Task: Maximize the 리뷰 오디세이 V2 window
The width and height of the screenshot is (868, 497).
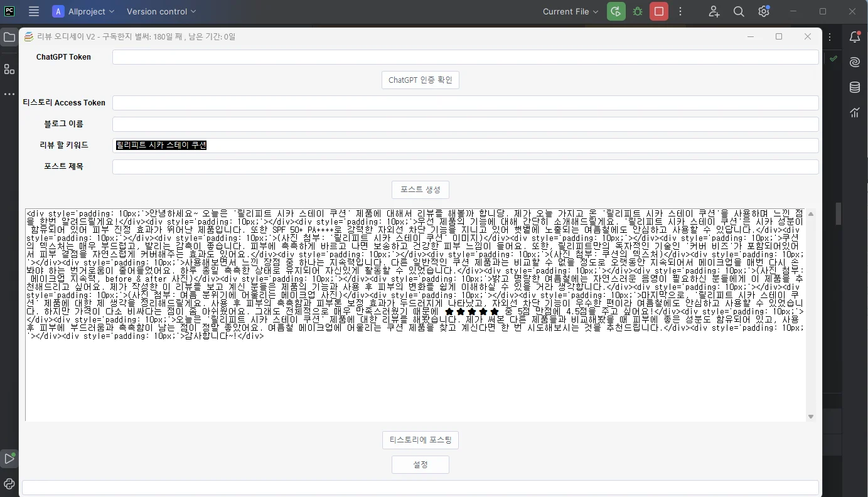Action: 779,37
